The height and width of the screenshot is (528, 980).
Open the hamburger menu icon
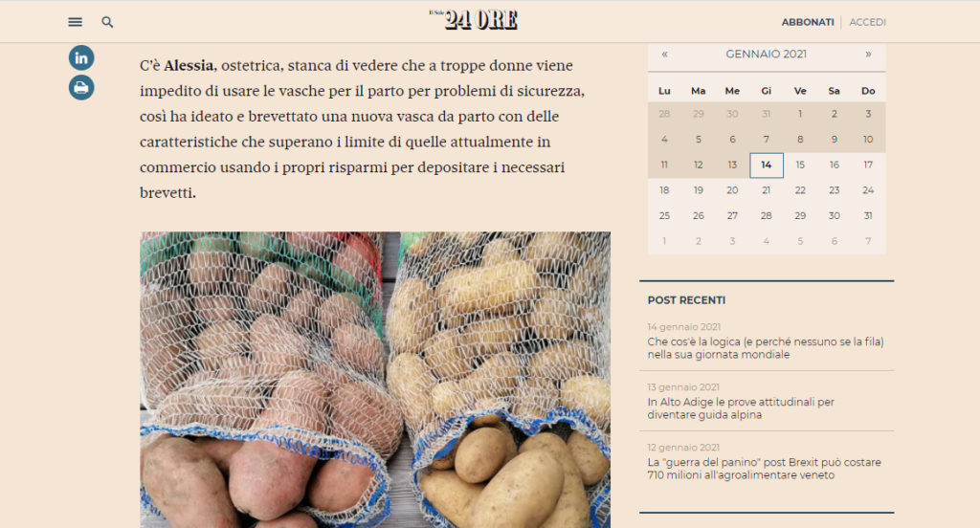(75, 22)
